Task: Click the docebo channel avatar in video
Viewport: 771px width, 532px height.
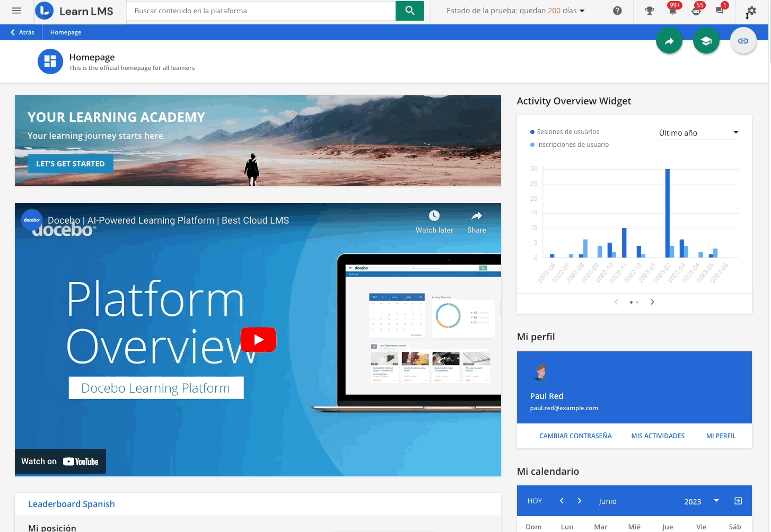Action: pos(32,220)
